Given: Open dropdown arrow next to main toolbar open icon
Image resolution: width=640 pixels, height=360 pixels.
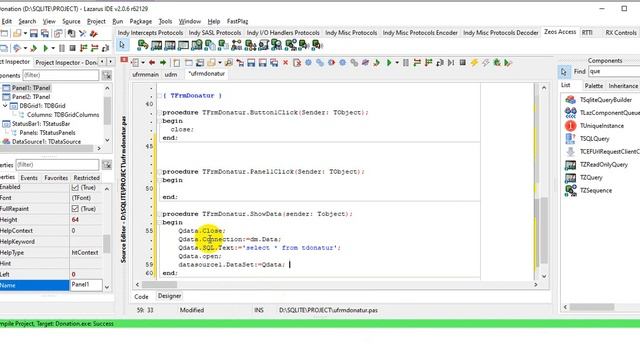Looking at the screenshot, I should 25,34.
